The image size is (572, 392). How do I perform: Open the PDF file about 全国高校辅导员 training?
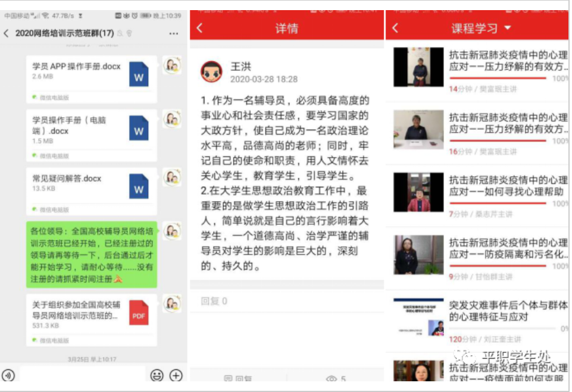pyautogui.click(x=91, y=315)
